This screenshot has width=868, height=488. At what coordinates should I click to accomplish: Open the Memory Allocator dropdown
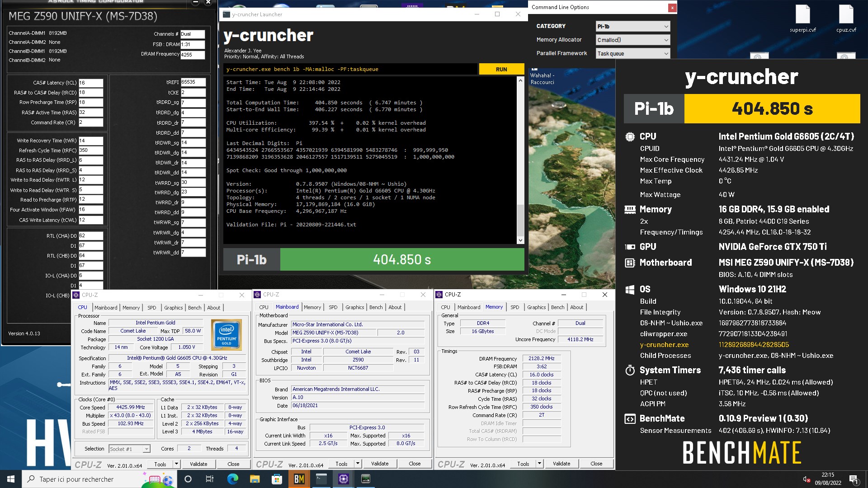[632, 40]
